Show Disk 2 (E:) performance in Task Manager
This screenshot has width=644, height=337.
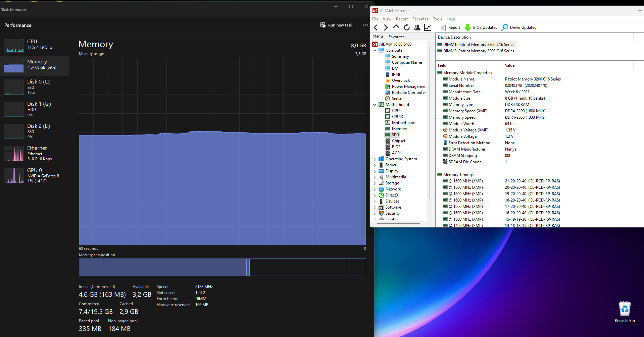tap(35, 131)
